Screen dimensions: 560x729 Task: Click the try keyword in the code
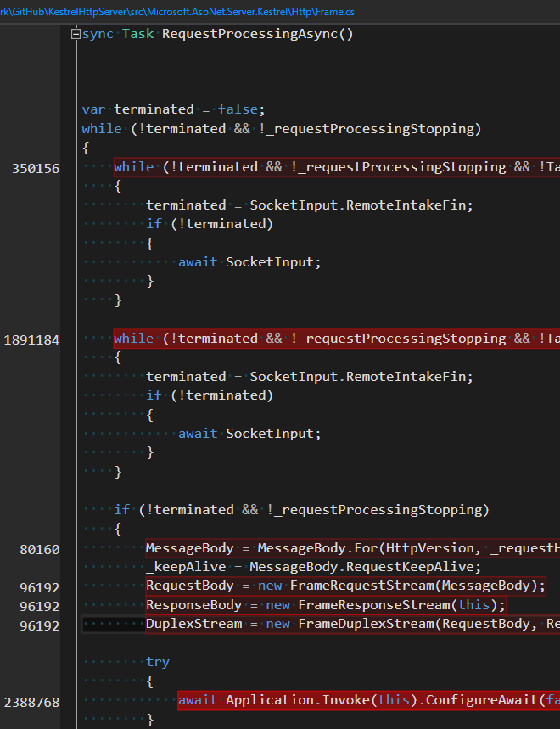(158, 662)
